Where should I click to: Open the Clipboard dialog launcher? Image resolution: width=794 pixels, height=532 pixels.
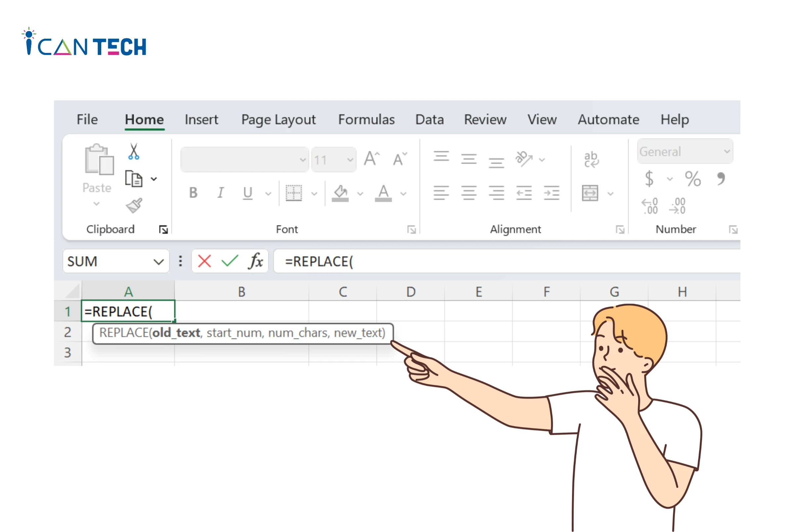coord(163,230)
